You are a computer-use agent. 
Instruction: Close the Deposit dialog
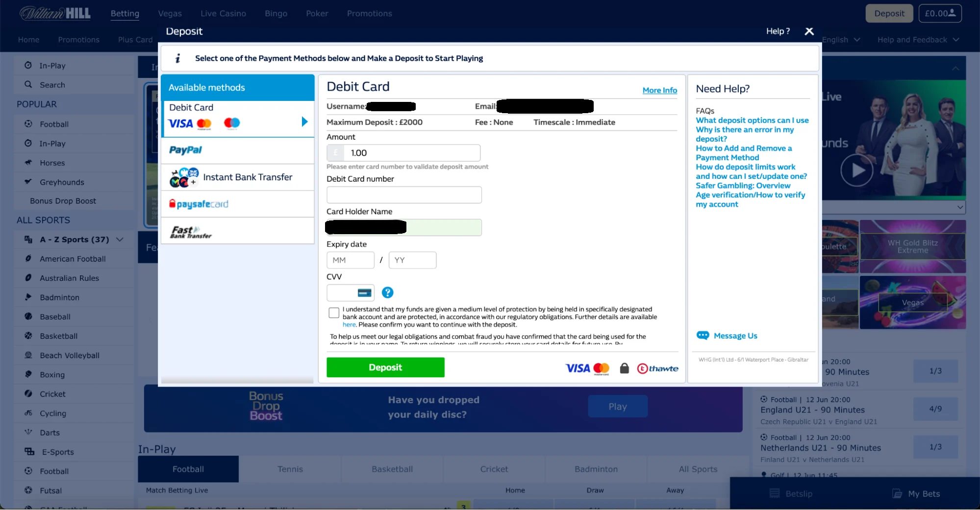pos(809,31)
